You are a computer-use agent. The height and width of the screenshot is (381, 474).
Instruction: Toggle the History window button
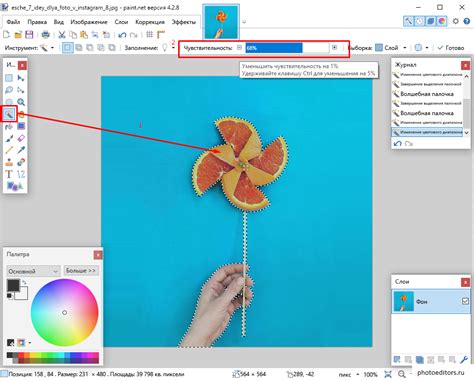(x=420, y=21)
